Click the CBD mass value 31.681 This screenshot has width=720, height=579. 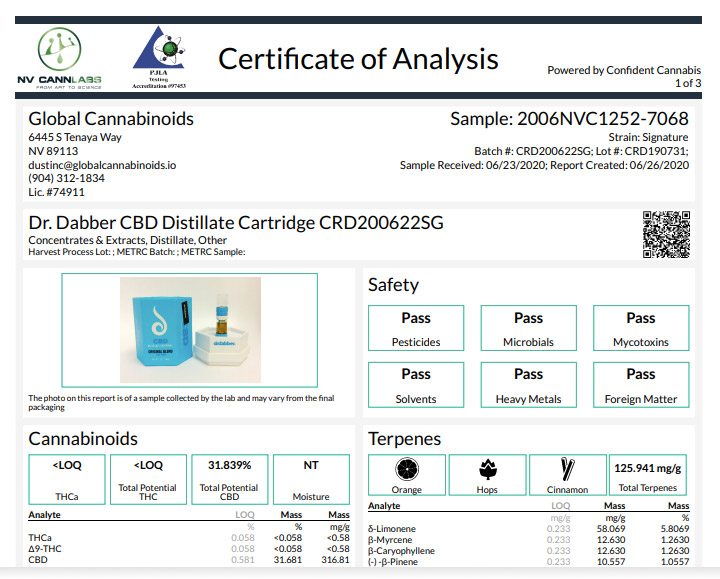pos(288,560)
